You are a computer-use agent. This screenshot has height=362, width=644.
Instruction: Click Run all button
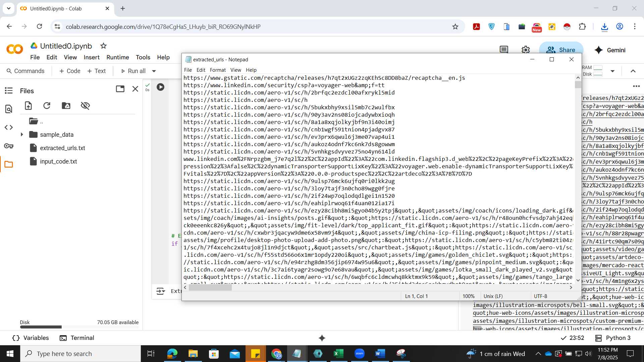tap(133, 71)
